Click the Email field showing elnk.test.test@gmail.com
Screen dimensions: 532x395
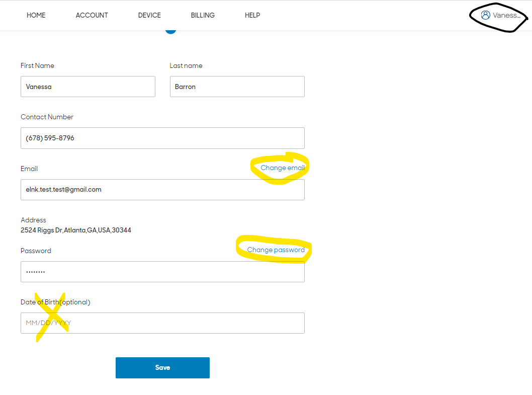point(162,190)
